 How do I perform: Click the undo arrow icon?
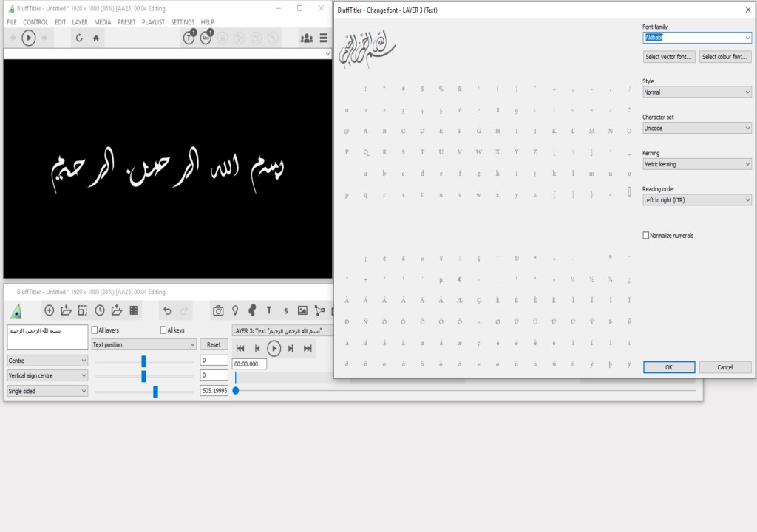(x=167, y=310)
